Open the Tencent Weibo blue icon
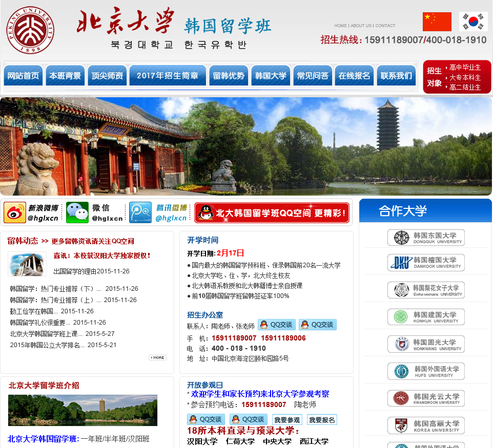493x448 pixels. (140, 212)
